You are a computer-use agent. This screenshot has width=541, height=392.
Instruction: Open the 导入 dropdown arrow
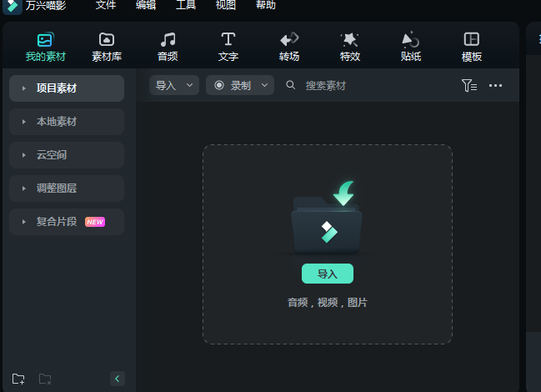point(189,85)
